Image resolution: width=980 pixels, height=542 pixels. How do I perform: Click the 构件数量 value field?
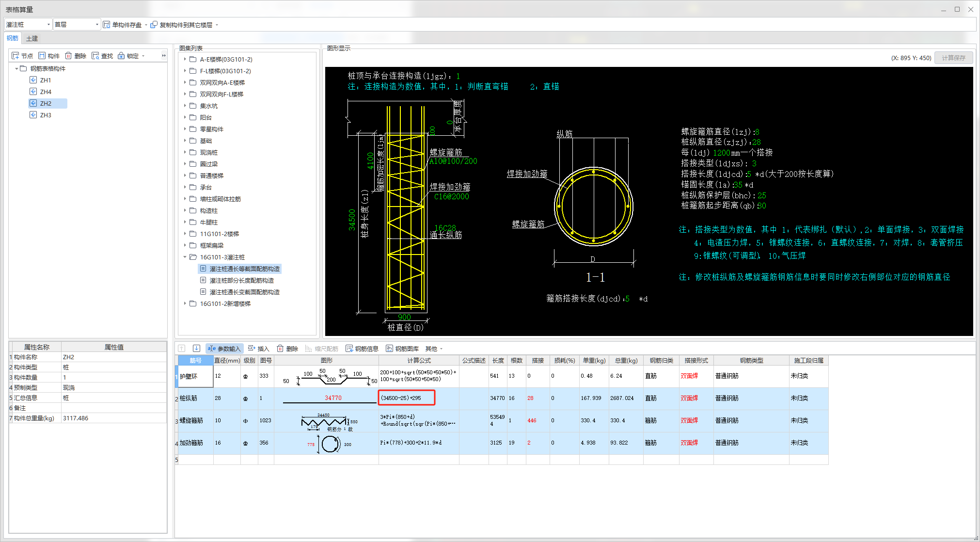coord(114,377)
